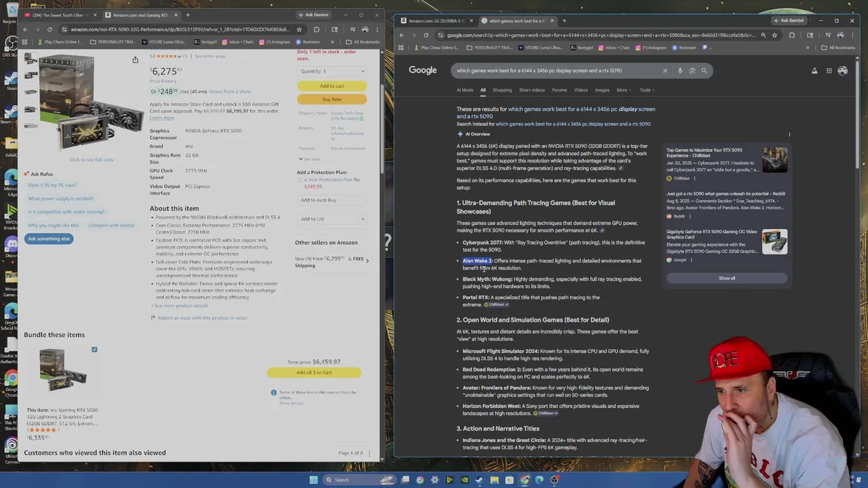
Task: Expand Other sellers New offers arrow
Action: (x=367, y=262)
